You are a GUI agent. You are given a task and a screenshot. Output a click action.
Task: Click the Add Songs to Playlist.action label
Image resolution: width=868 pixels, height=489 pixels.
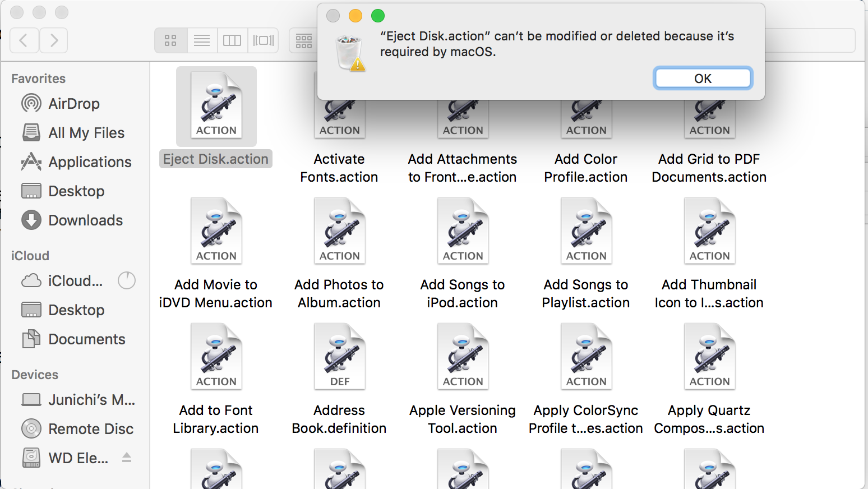[586, 294]
